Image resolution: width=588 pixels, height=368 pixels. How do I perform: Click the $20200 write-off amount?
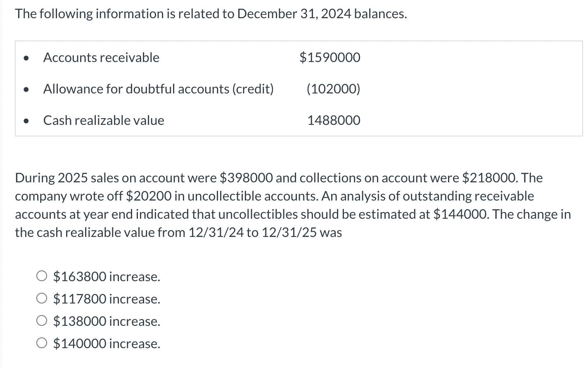coord(148,196)
